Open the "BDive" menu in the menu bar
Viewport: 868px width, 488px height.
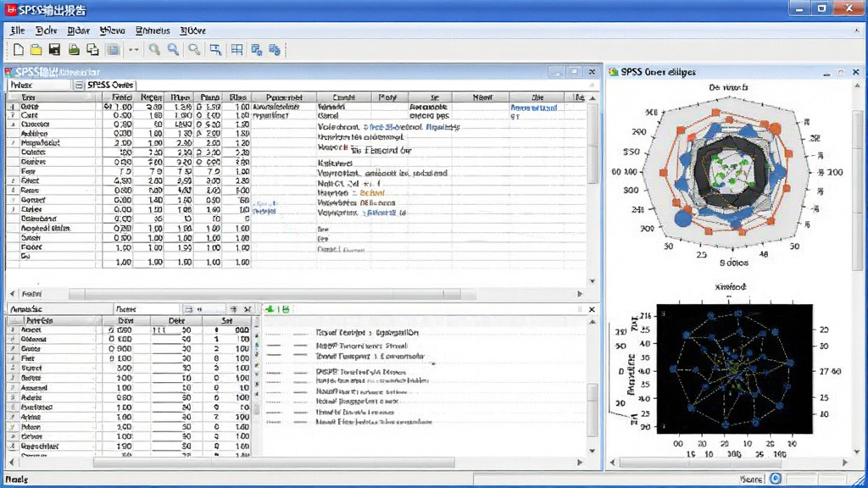pyautogui.click(x=192, y=30)
